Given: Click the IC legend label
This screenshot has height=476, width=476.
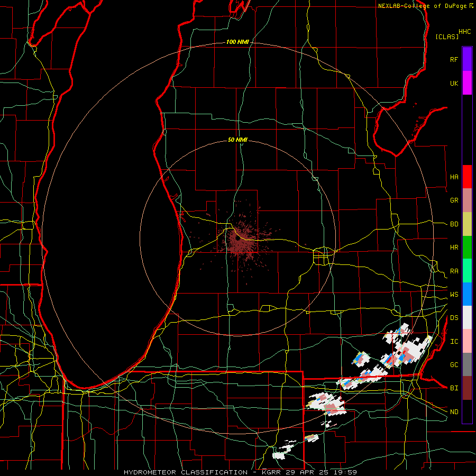Looking at the screenshot, I should 454,342.
